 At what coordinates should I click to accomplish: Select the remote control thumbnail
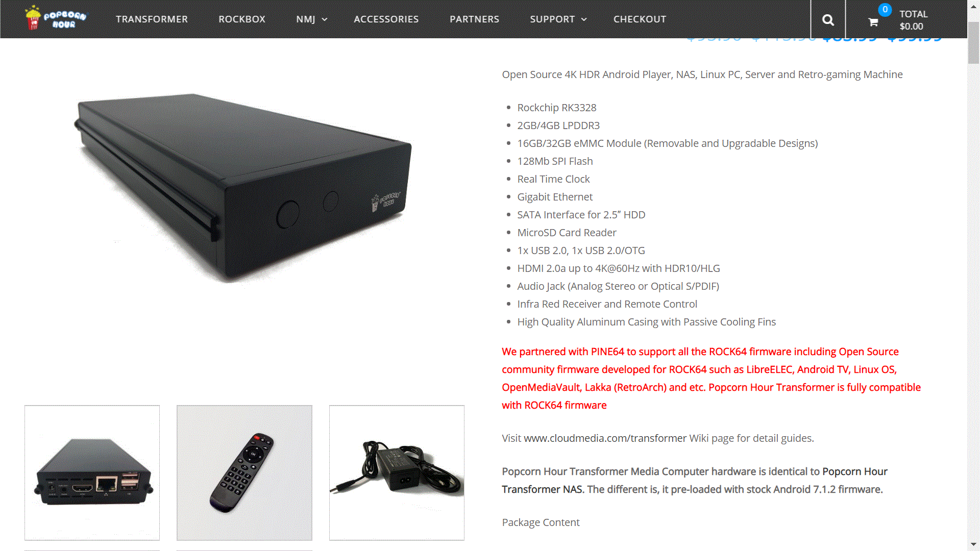(x=244, y=473)
